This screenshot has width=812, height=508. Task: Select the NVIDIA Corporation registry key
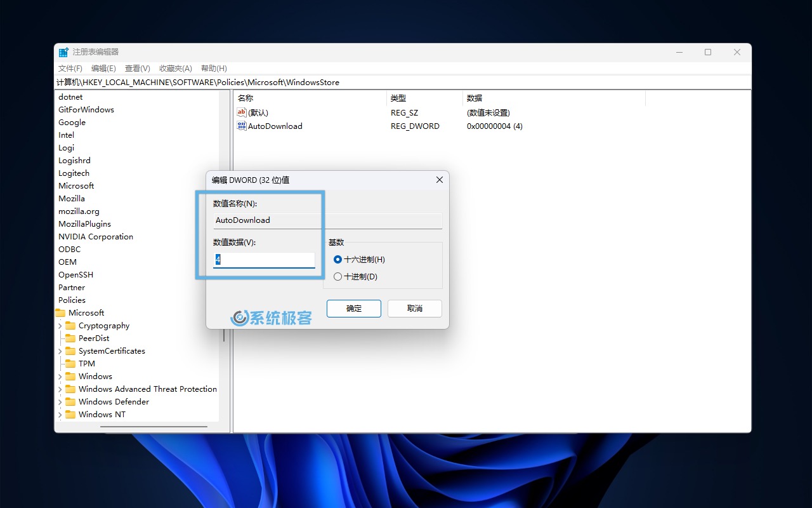point(95,236)
